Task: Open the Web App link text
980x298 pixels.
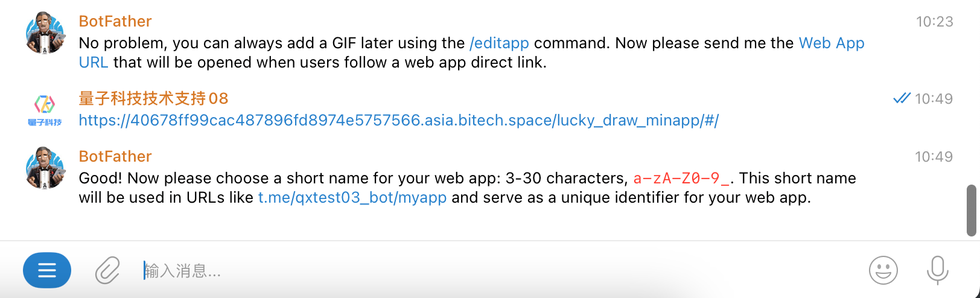Action: click(831, 43)
